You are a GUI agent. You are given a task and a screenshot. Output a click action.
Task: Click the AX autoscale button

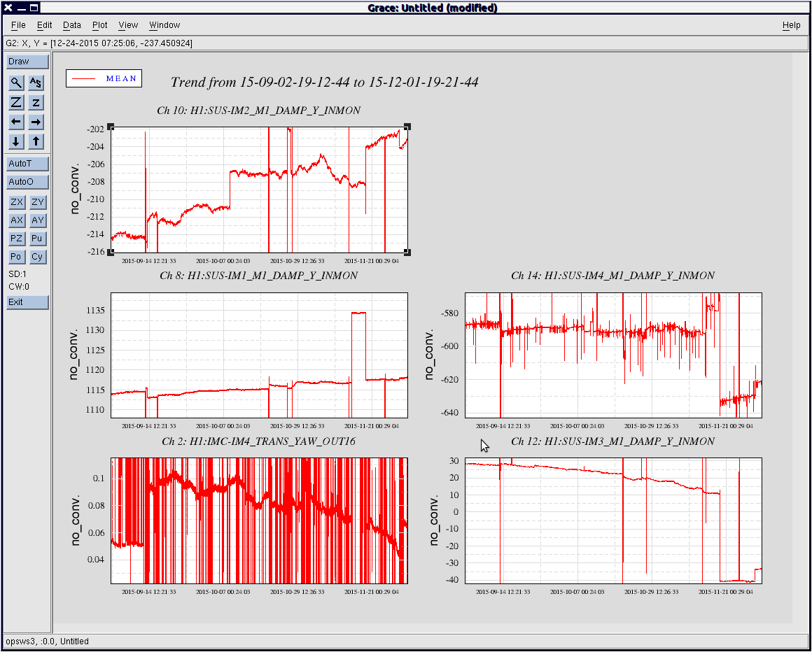(x=17, y=220)
